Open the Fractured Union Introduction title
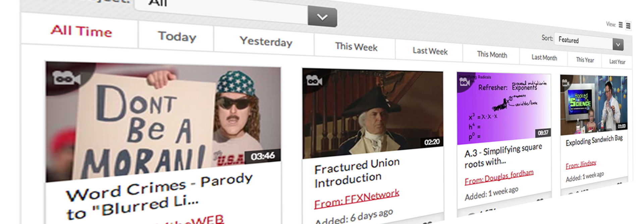644x224 pixels. pyautogui.click(x=357, y=173)
